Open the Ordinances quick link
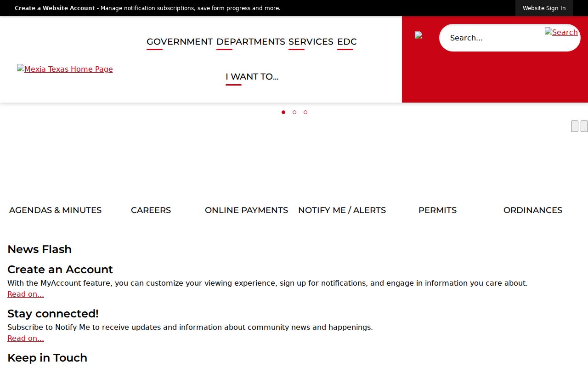Viewport: 588px width, 368px height. coord(533,210)
